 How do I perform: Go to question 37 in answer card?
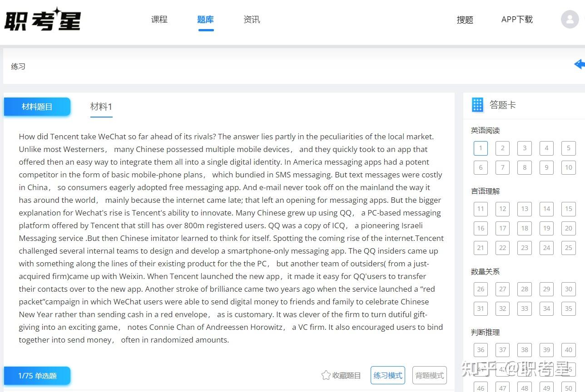[x=503, y=350]
